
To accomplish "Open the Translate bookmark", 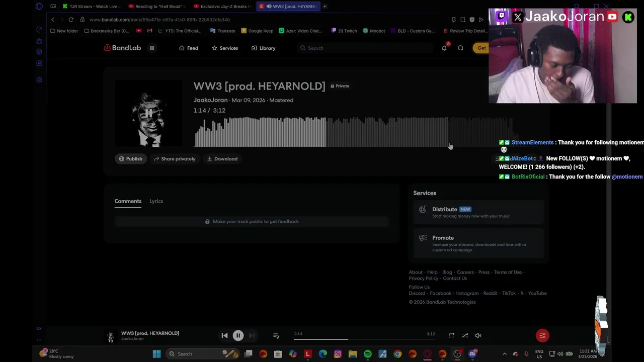I will (x=222, y=31).
